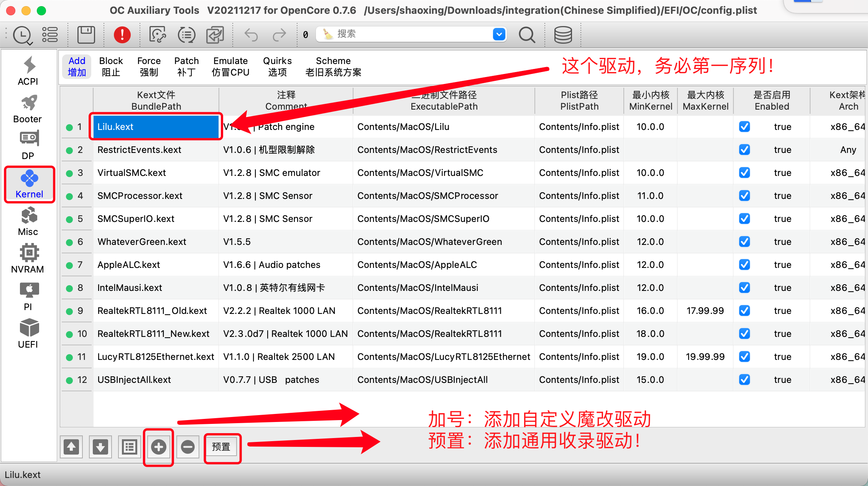Expand the search field dropdown arrow
The height and width of the screenshot is (486, 868).
(499, 34)
